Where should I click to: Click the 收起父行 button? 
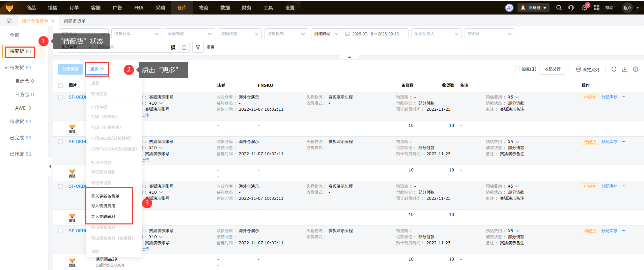pos(553,69)
